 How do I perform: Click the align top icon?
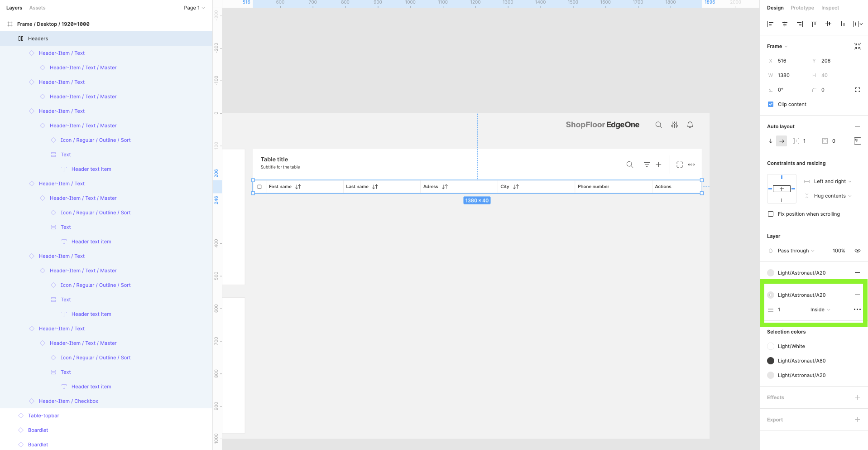[814, 24]
